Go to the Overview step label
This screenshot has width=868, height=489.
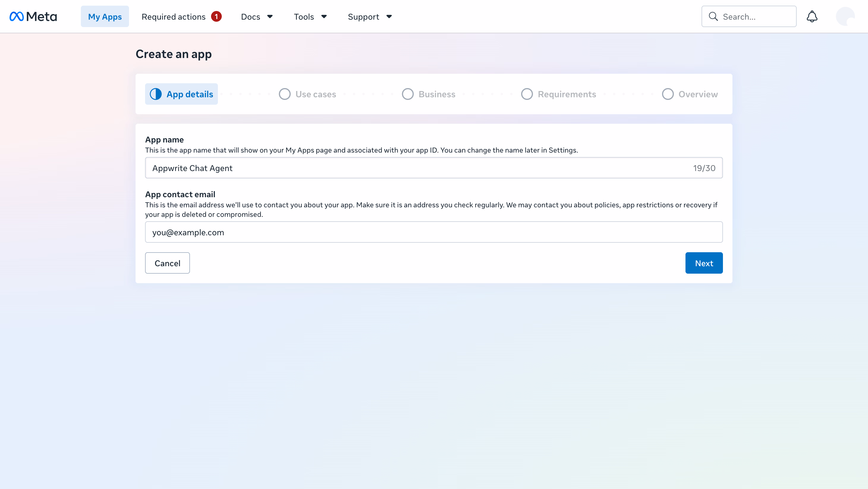pos(698,94)
